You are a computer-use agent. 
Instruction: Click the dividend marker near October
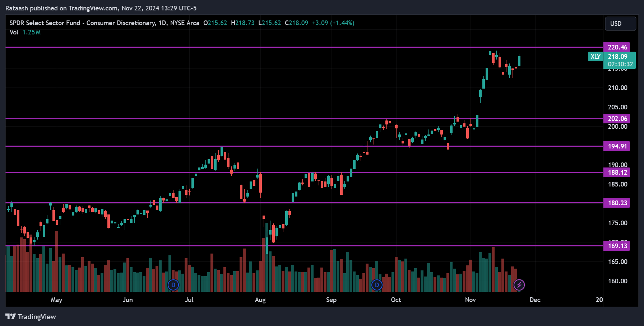pos(377,285)
